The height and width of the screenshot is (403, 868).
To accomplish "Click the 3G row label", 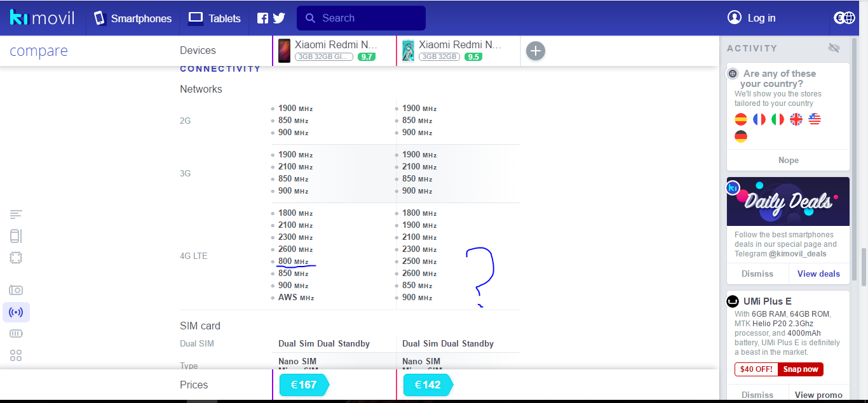I will (x=186, y=173).
